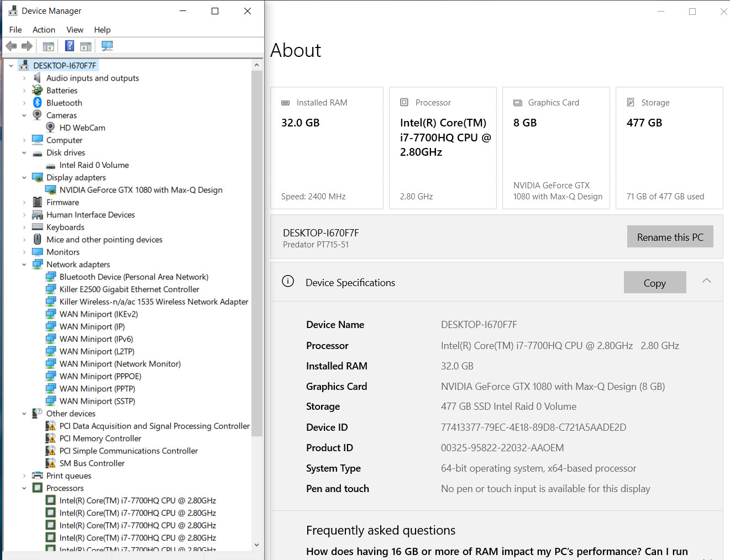This screenshot has width=730, height=560.
Task: Click the Intel Raid 0 Volume drive icon
Action: [50, 166]
